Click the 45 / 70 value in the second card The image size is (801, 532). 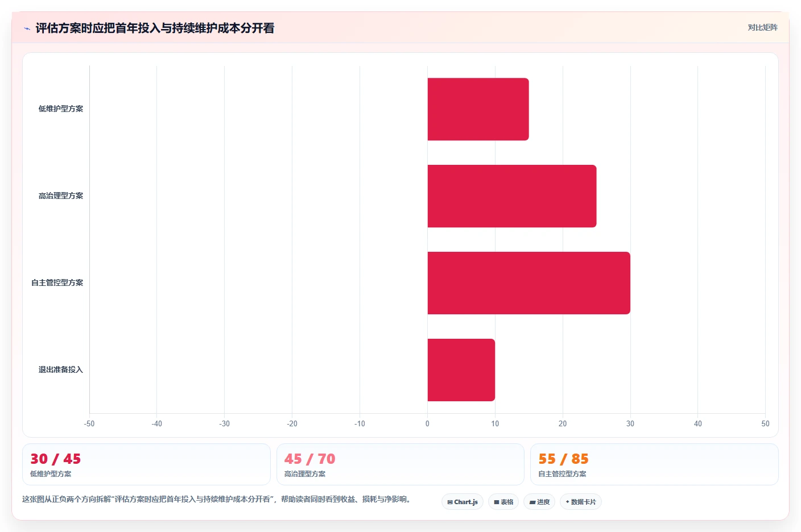coord(309,459)
